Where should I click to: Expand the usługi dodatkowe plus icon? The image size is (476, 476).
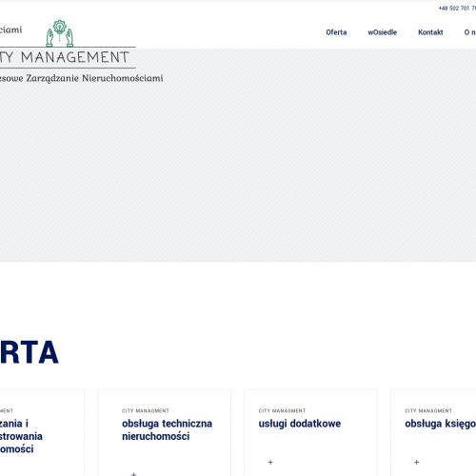tap(270, 462)
